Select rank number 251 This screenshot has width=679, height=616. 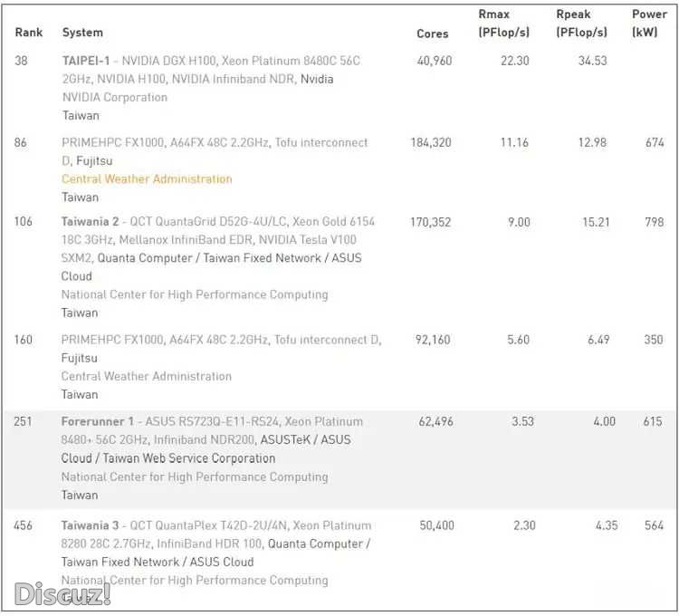23,421
